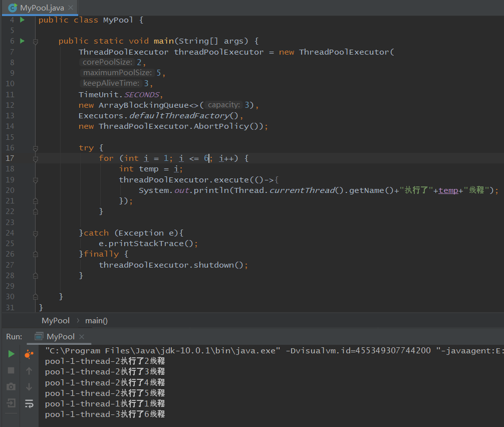Collapse the lambda fold marker at line 19

pyautogui.click(x=36, y=180)
